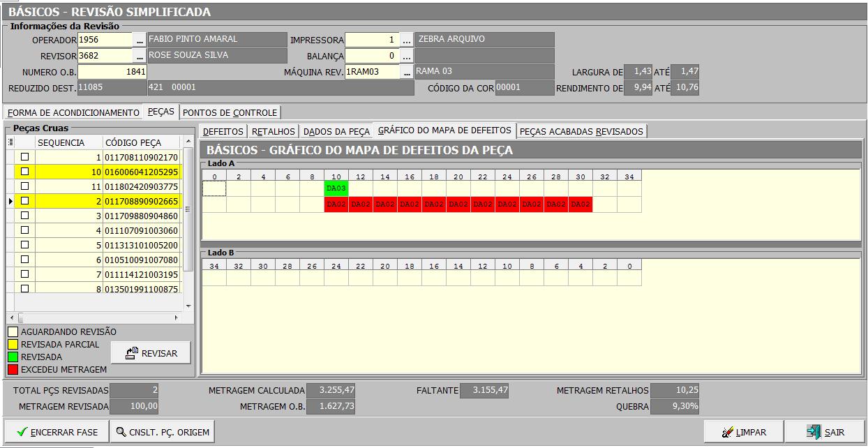868x448 pixels.
Task: Open the Pontos de Controle tab
Action: click(230, 112)
